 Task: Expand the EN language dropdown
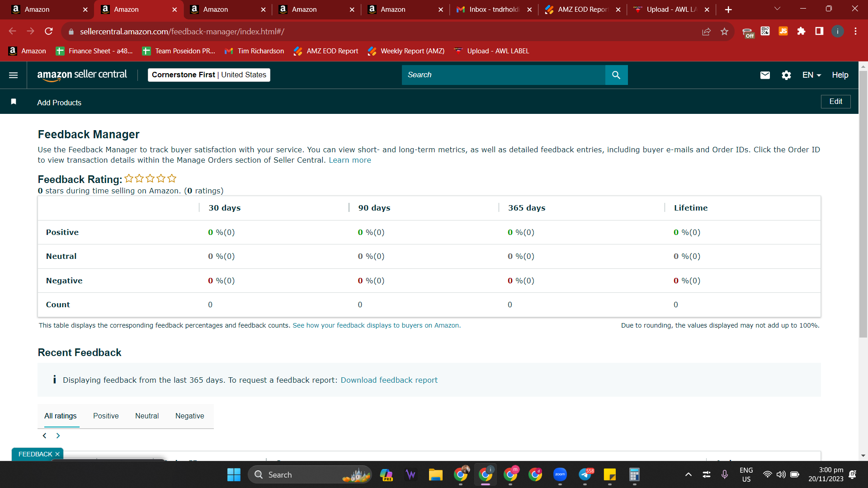tap(811, 75)
